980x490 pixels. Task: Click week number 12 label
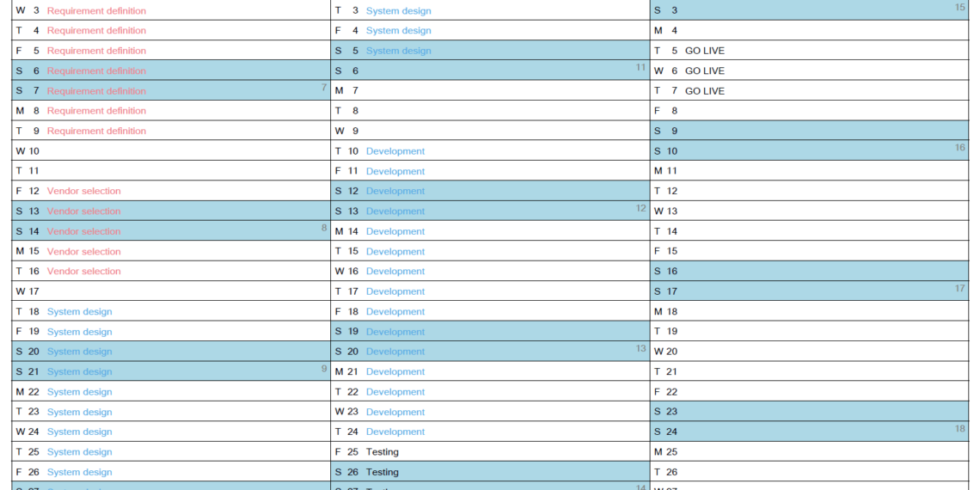640,208
